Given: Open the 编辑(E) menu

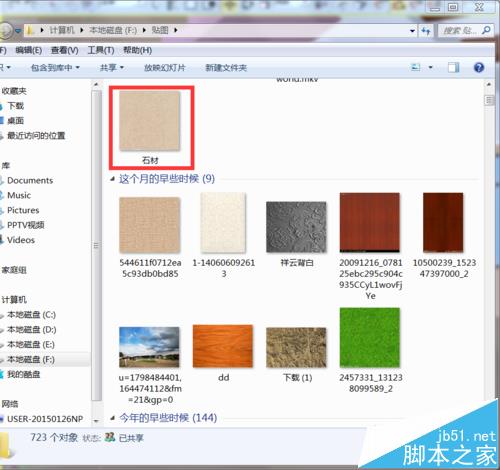Looking at the screenshot, I should [x=28, y=50].
